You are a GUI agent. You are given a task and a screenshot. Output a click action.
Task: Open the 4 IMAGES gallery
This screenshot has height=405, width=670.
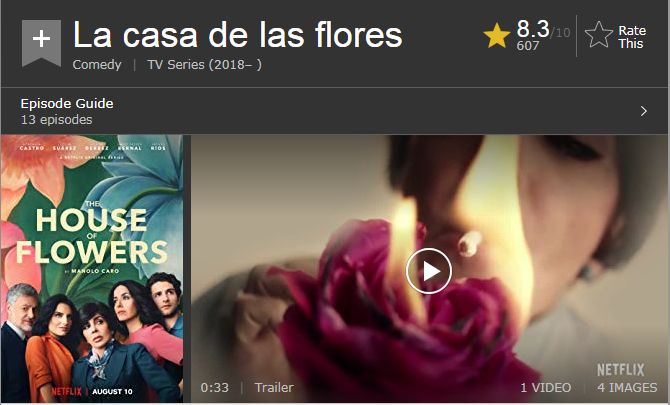pyautogui.click(x=627, y=387)
